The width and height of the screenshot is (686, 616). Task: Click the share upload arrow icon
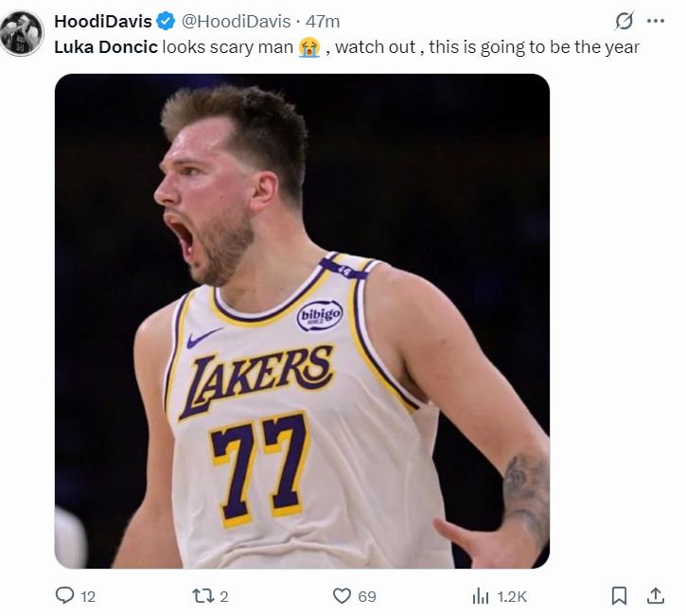tap(654, 596)
